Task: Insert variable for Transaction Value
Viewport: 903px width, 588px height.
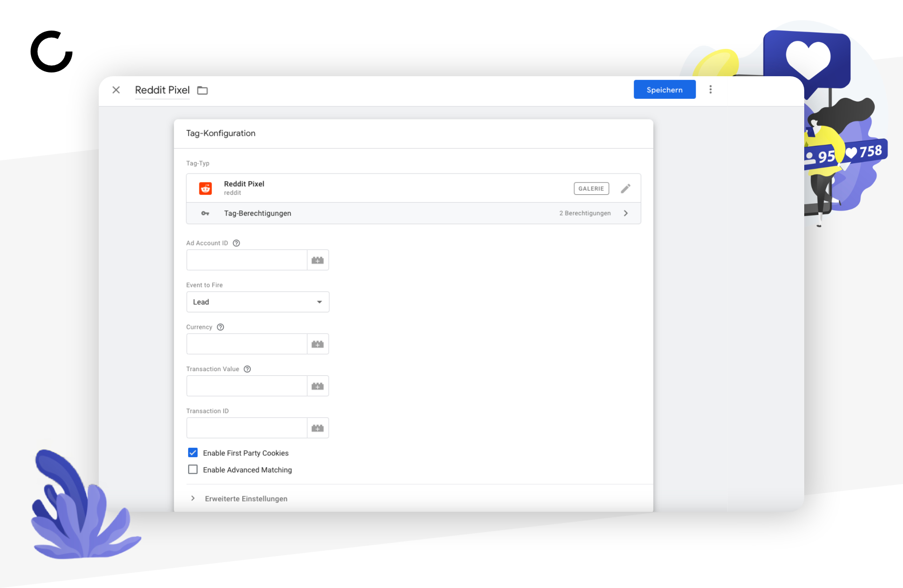Action: click(318, 386)
